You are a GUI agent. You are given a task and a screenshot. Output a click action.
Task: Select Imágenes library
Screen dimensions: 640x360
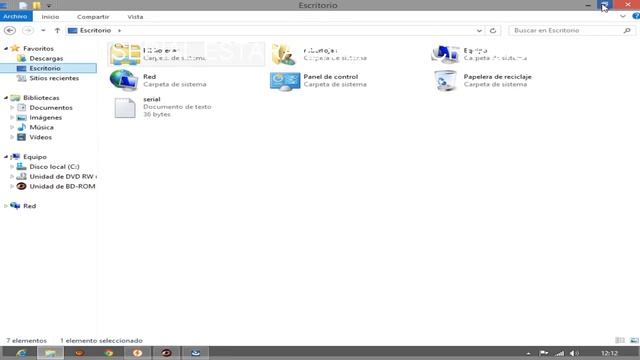[45, 118]
